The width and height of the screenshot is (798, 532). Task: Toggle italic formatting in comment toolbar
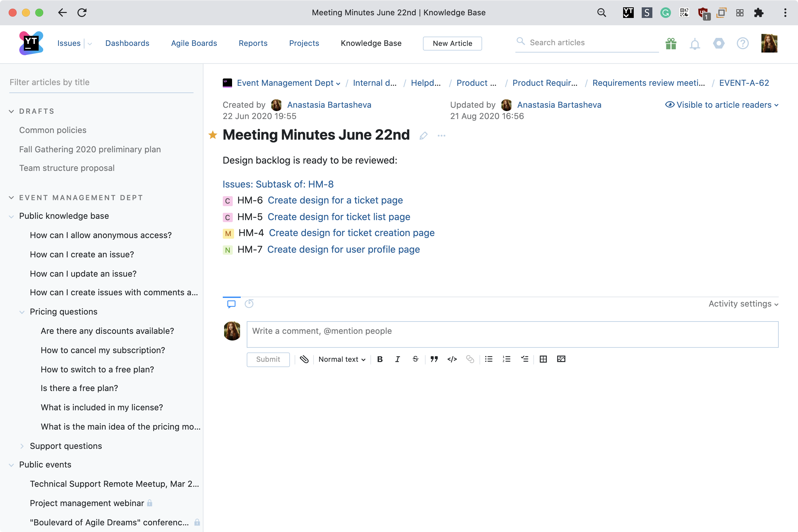pyautogui.click(x=397, y=359)
